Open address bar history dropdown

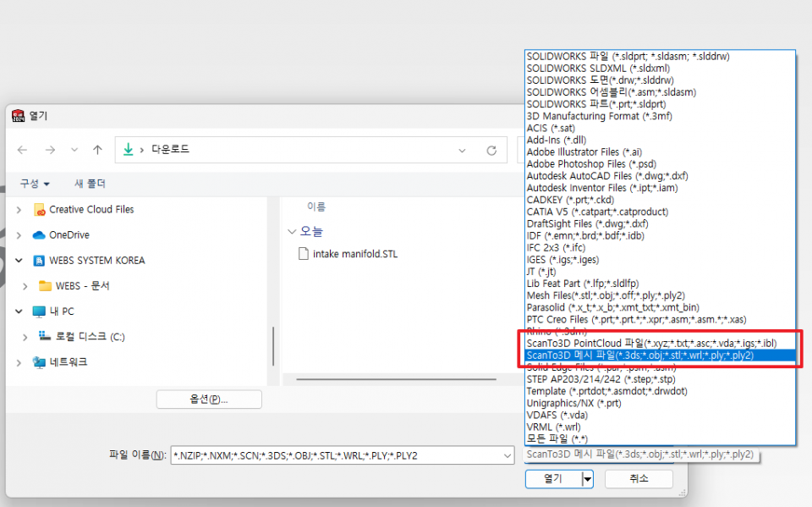[462, 151]
